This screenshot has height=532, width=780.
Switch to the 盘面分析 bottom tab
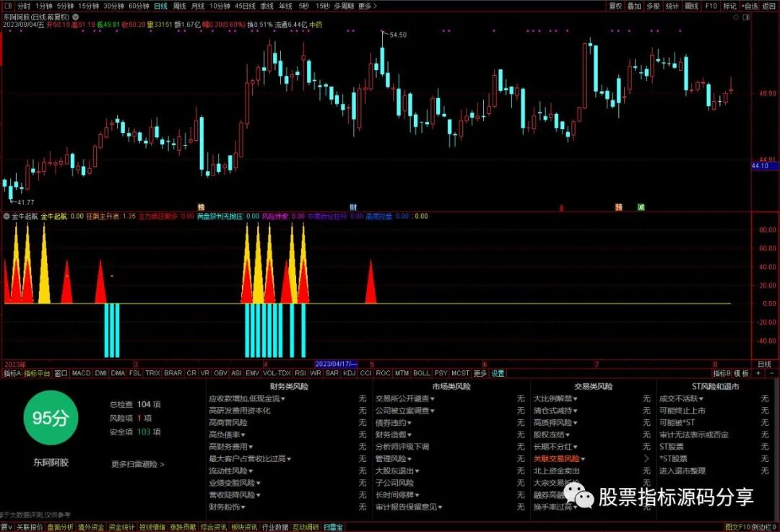pyautogui.click(x=60, y=527)
